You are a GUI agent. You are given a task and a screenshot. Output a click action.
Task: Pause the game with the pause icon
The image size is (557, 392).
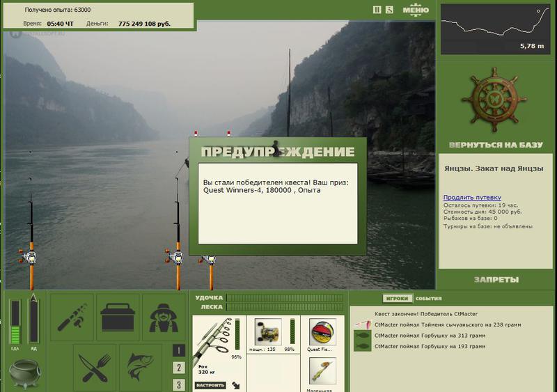pos(377,10)
